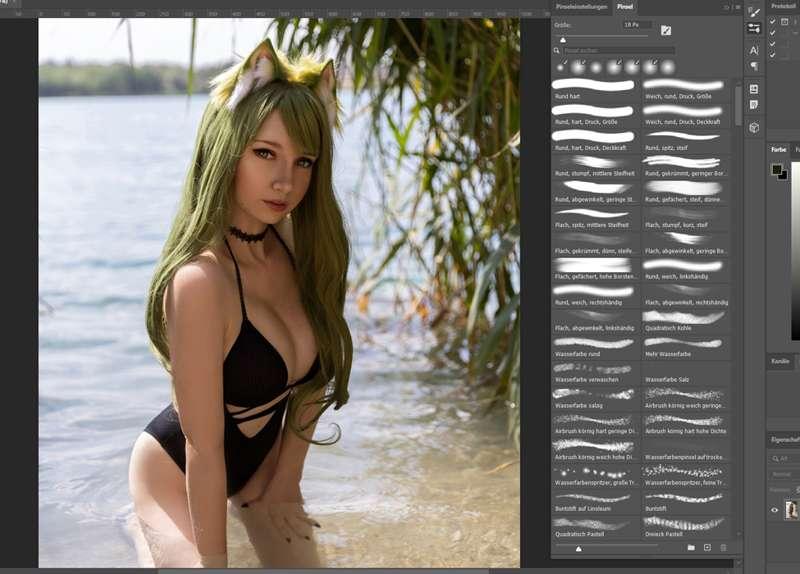Open the 'Art' layer filter dropdown
This screenshot has height=574, width=800.
[785, 459]
